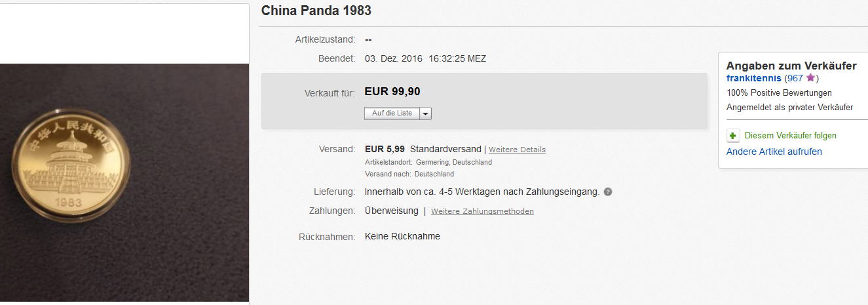Screen dimensions: 868x305
Task: Open the Weitere Details shipping link
Action: click(x=517, y=150)
